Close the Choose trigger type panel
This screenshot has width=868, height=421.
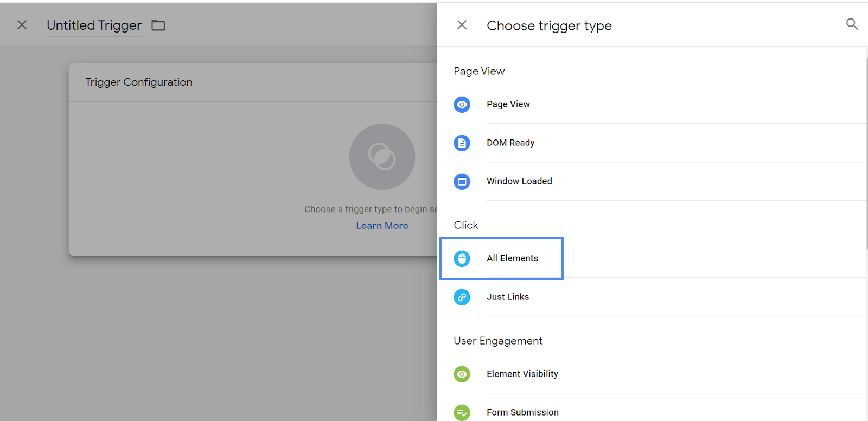462,25
